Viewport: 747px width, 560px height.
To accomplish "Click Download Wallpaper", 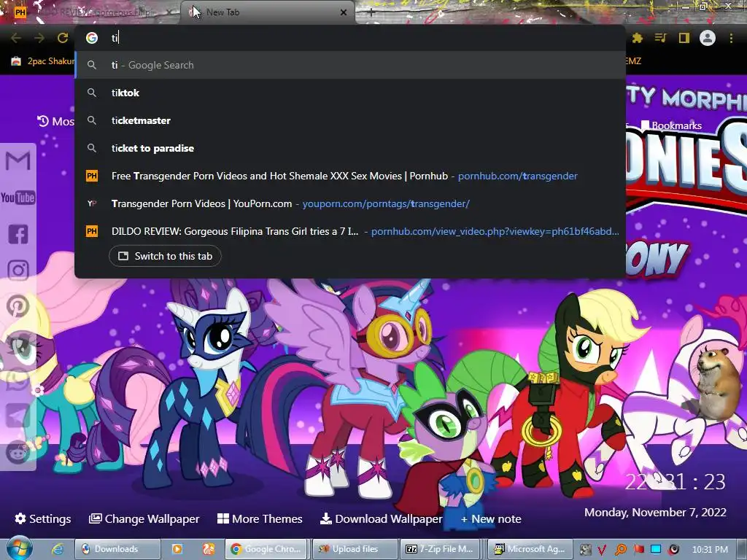I will point(381,518).
